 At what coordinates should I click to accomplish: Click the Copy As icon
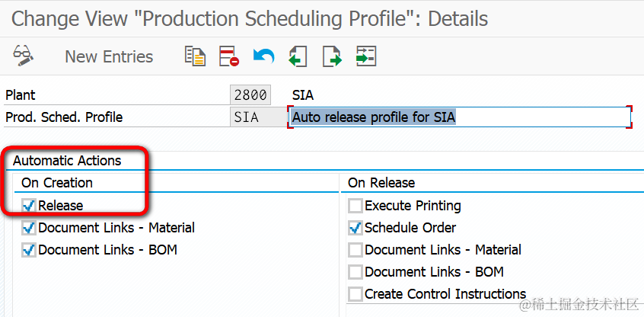[195, 56]
